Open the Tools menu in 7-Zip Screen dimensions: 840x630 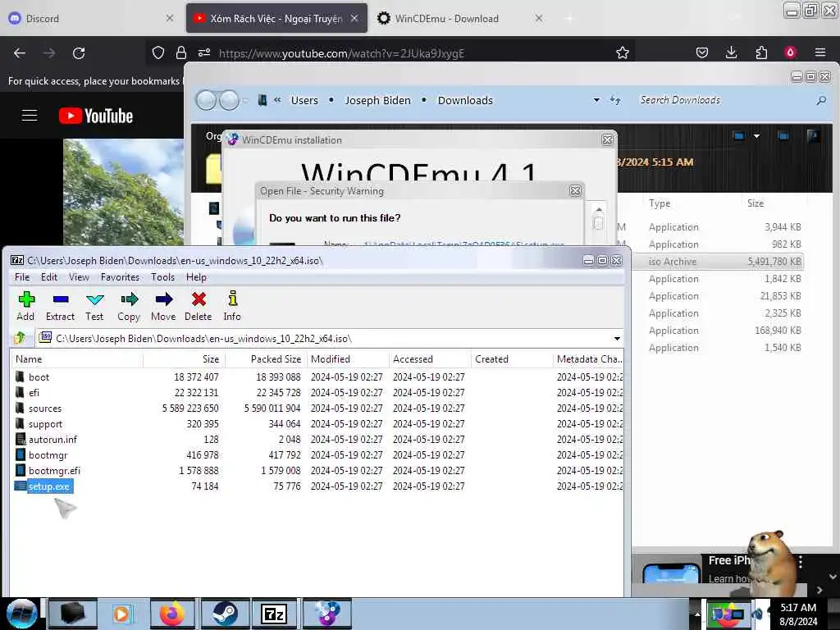(162, 277)
